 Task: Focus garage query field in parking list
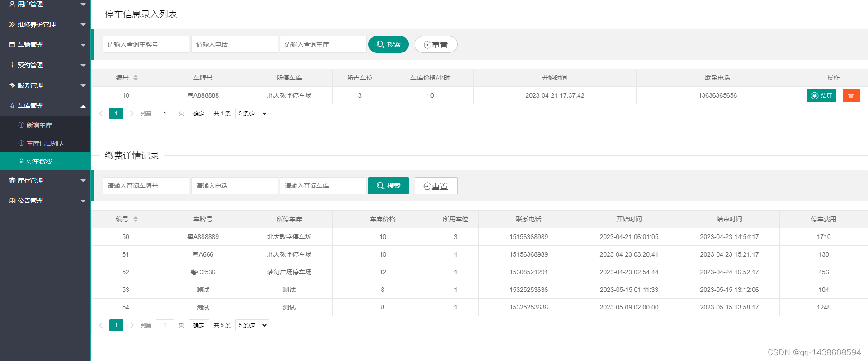323,44
